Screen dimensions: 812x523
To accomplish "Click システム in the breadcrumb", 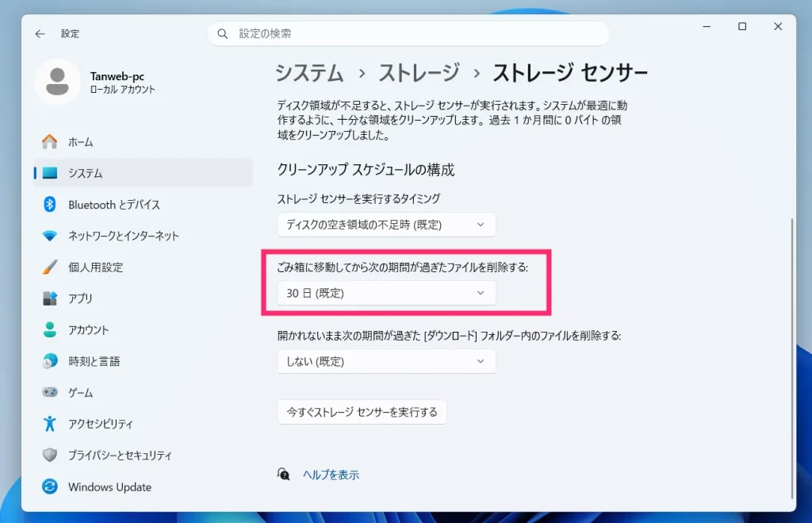I will tap(309, 72).
